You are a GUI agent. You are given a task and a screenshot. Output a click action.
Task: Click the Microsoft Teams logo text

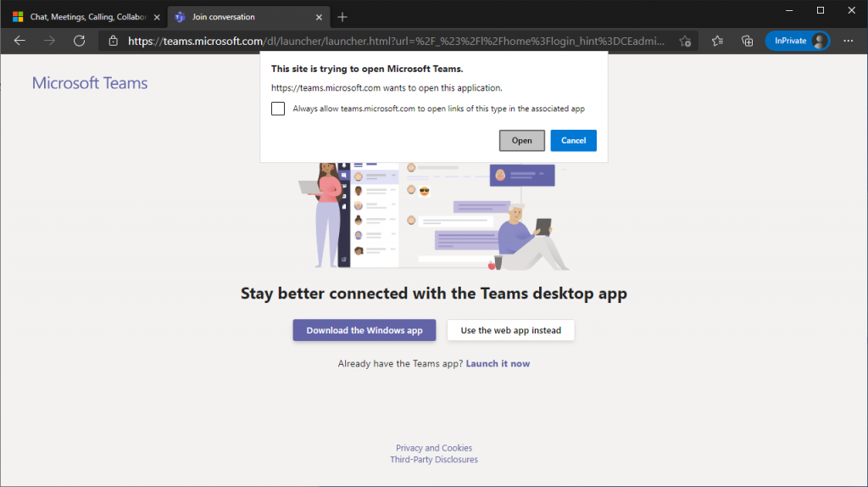pyautogui.click(x=90, y=83)
